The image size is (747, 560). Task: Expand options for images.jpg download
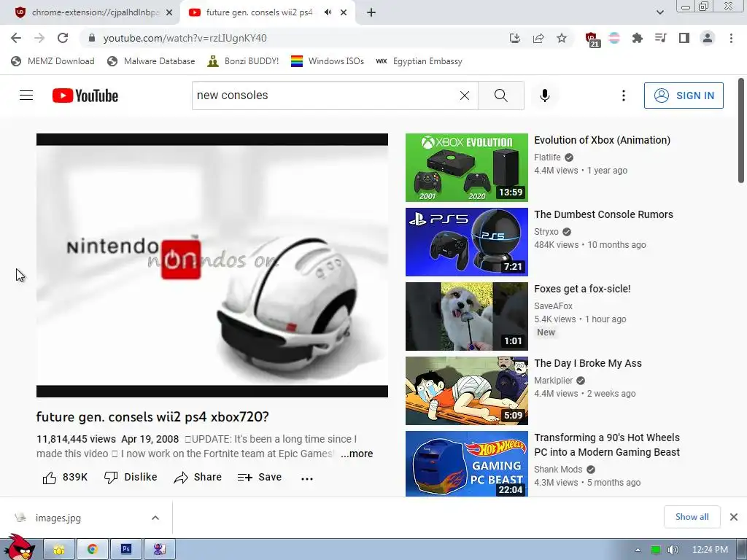coord(155,518)
